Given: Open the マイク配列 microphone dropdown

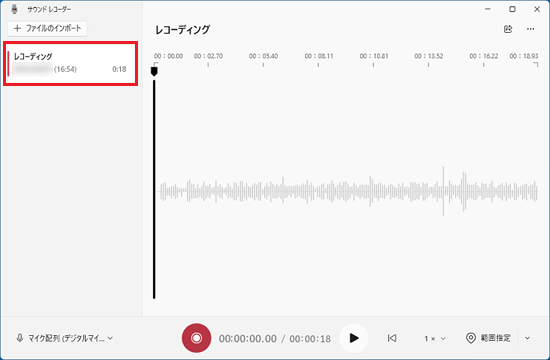Looking at the screenshot, I should click(65, 338).
